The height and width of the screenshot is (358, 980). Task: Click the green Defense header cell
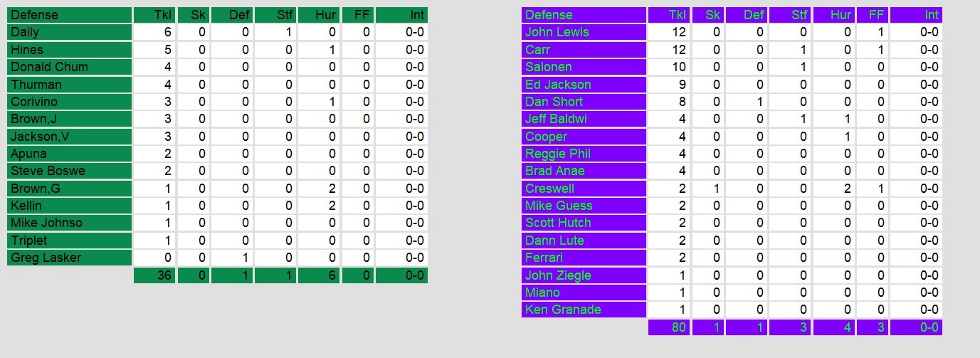[69, 15]
